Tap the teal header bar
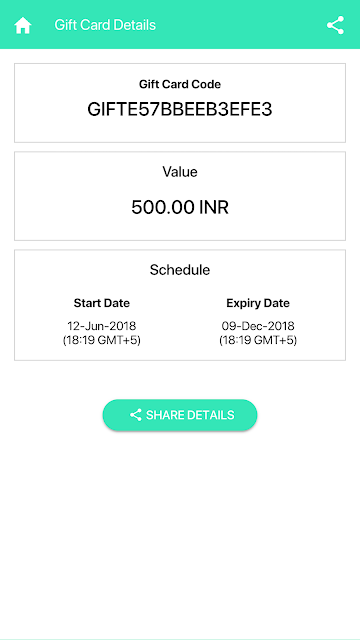The image size is (360, 640). [180, 24]
